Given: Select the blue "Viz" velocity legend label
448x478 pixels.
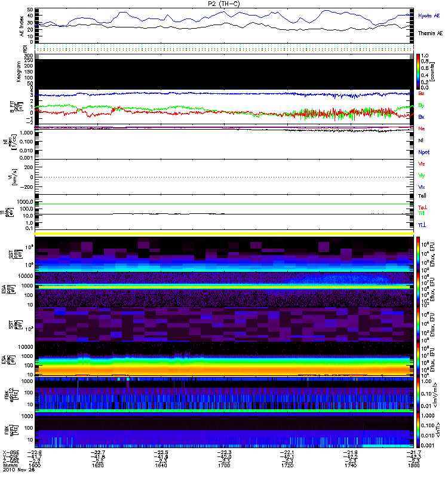Looking at the screenshot, I should click(x=421, y=187).
